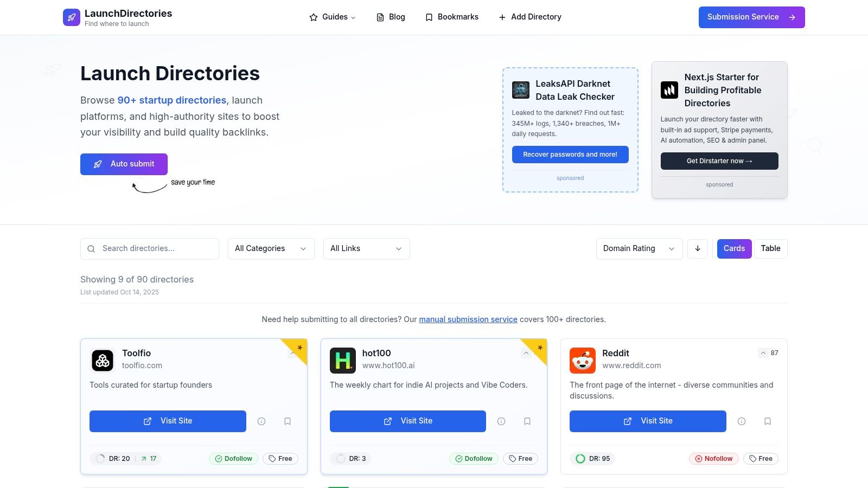Click the Auto submit button
Image resolution: width=868 pixels, height=488 pixels.
point(124,164)
